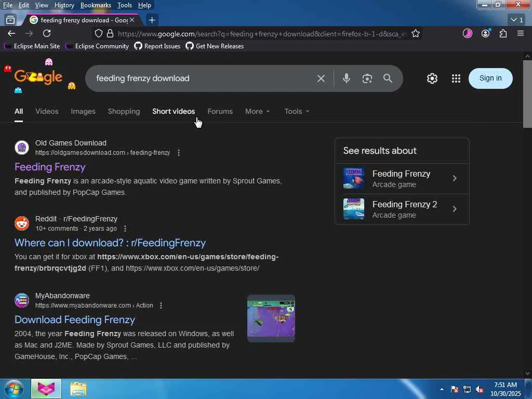Click the padlock site security icon
Viewport: 532px width, 399px height.
[110, 33]
